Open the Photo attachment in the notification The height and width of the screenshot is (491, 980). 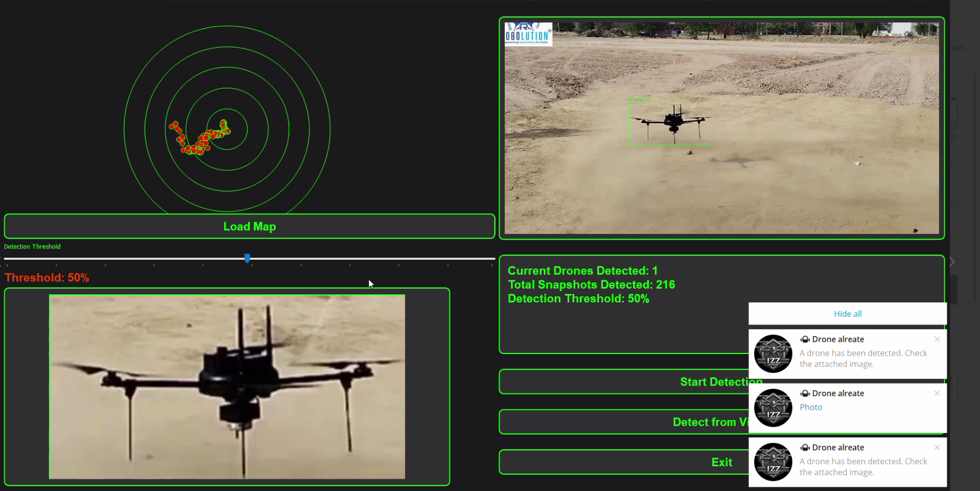point(811,407)
